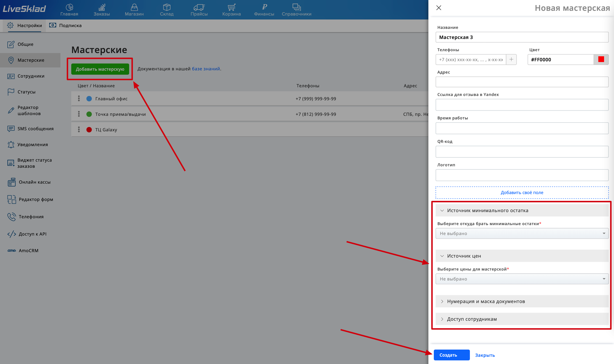Click the Мастерские location pin icon
Image resolution: width=614 pixels, height=364 pixels.
click(x=11, y=60)
